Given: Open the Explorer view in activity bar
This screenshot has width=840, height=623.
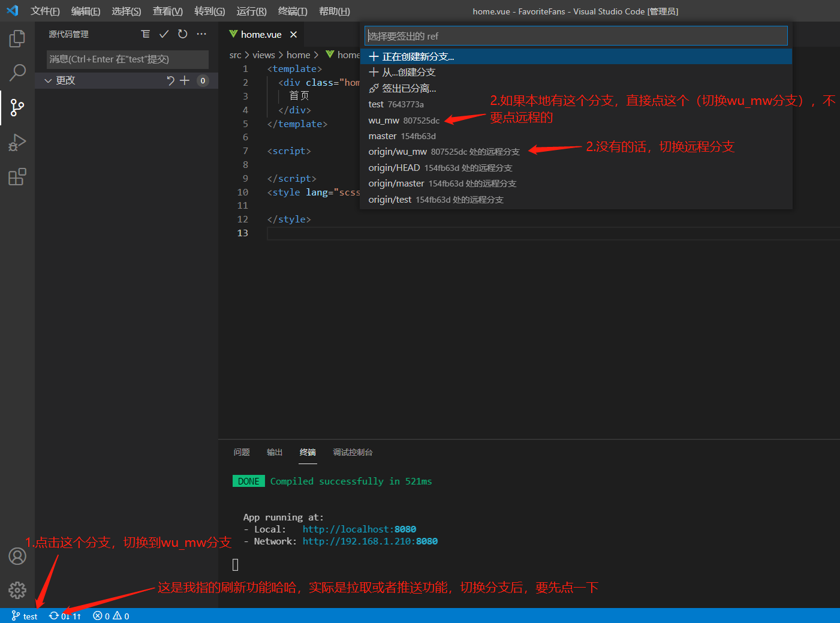Looking at the screenshot, I should (17, 39).
